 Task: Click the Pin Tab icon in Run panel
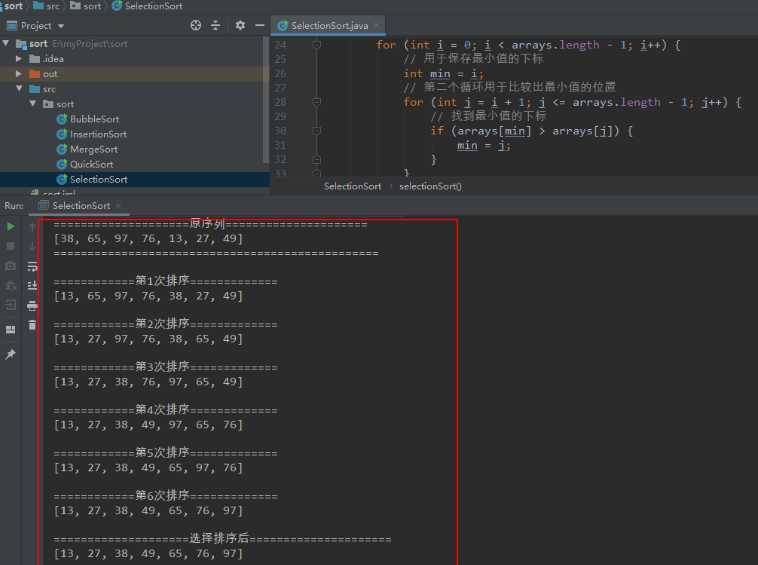11,354
